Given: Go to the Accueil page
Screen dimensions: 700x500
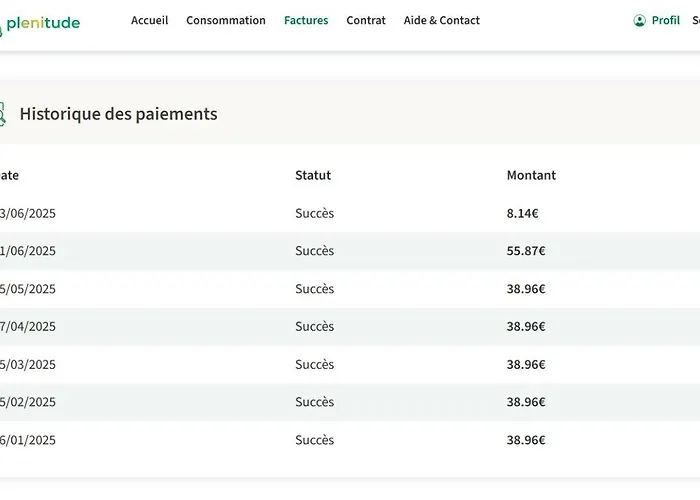Looking at the screenshot, I should coord(149,20).
